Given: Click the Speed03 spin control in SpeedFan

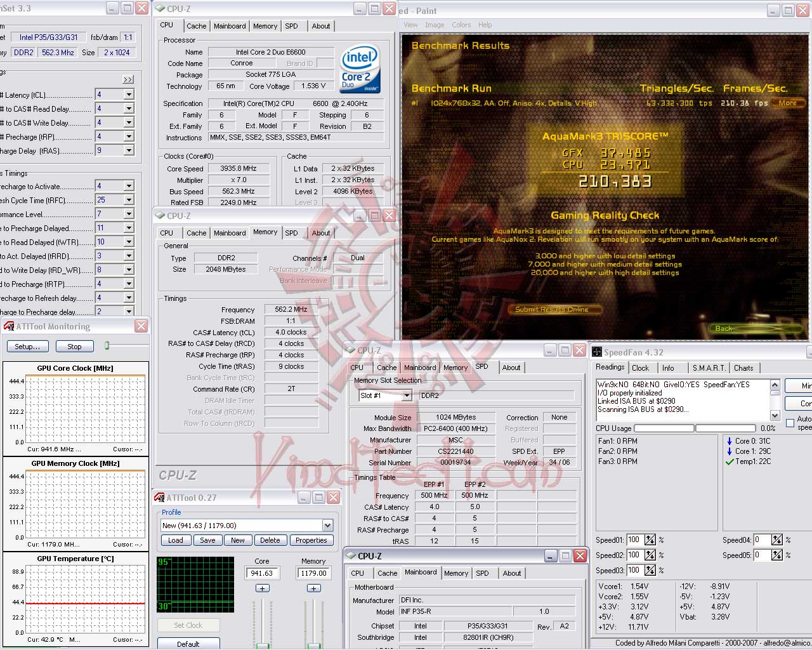Looking at the screenshot, I should pyautogui.click(x=650, y=571).
